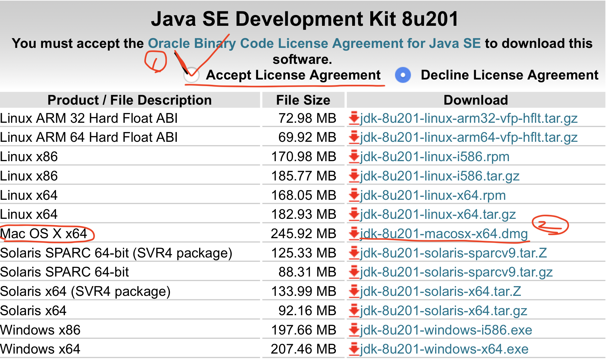Viewport: 606px width, 364px height.
Task: Click download icon for macosx-x64.dmg
Action: [x=354, y=234]
